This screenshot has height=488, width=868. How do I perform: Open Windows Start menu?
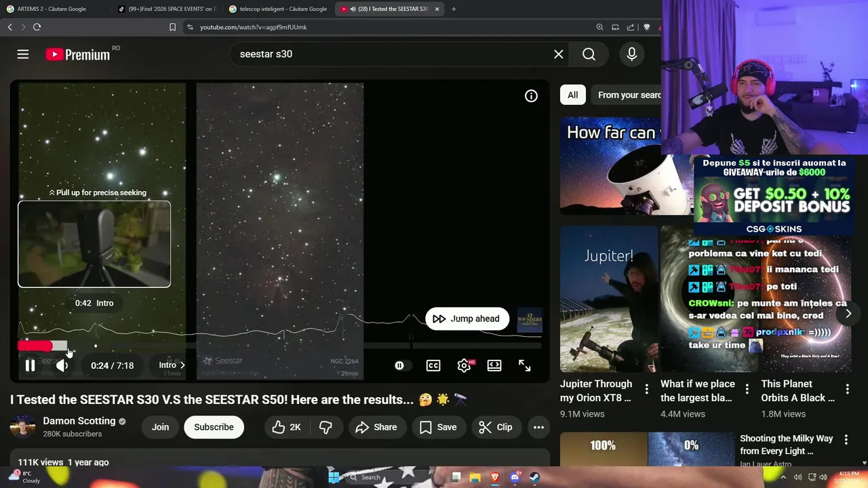(x=334, y=477)
